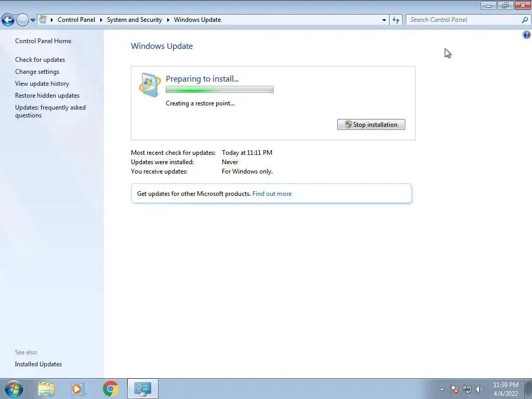
Task: Open Control Panel Home
Action: 43,41
